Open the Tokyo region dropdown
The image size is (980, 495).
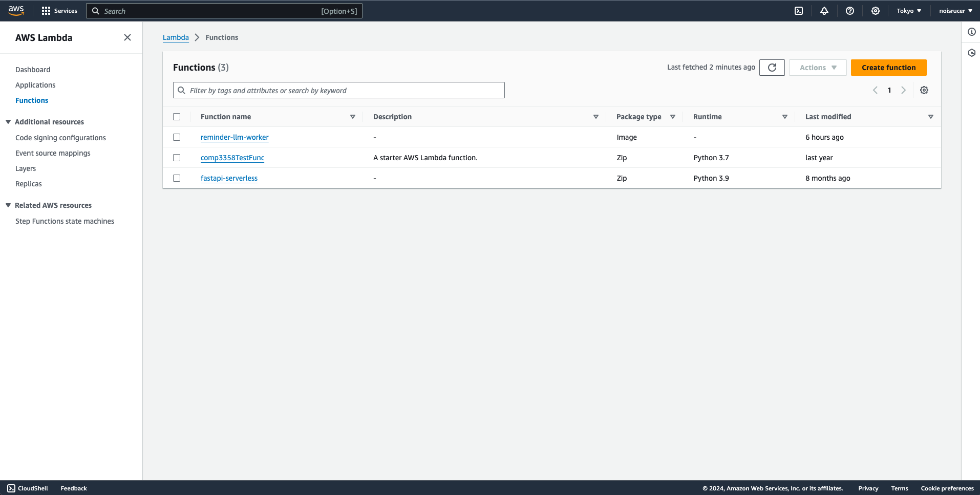pyautogui.click(x=909, y=10)
